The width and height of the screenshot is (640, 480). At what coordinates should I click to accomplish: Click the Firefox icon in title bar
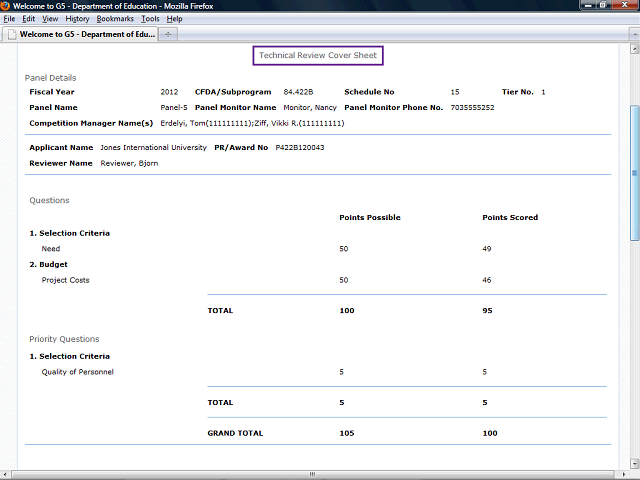(7, 6)
